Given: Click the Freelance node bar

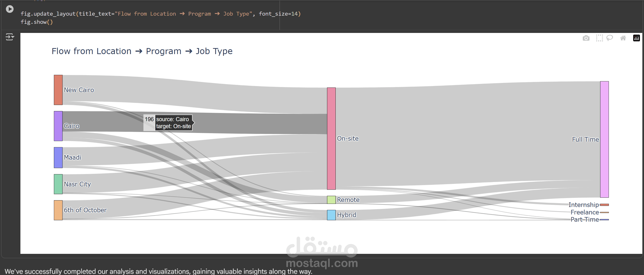Looking at the screenshot, I should coord(604,212).
